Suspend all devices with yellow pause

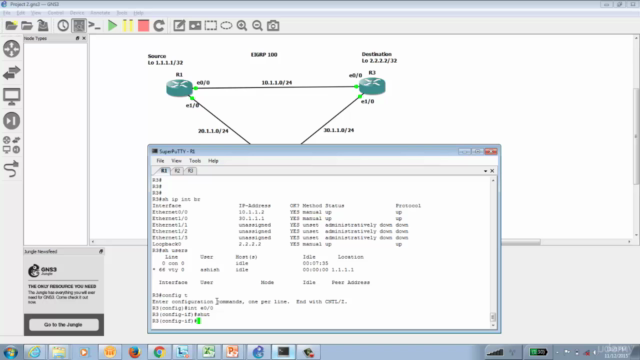click(128, 26)
